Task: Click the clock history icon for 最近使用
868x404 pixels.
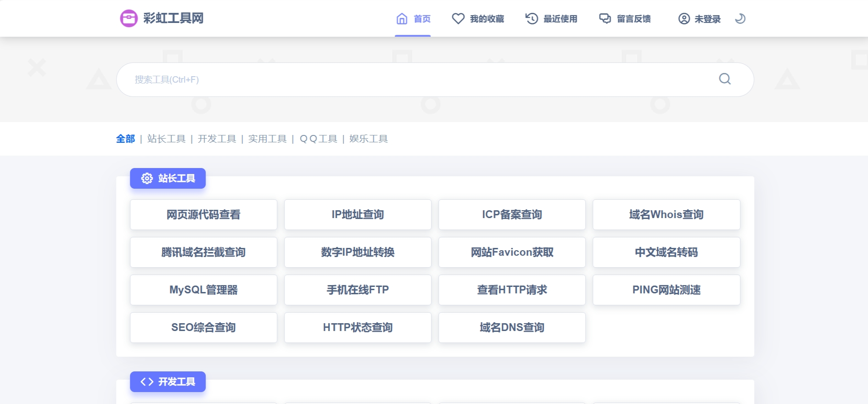Action: pyautogui.click(x=532, y=19)
